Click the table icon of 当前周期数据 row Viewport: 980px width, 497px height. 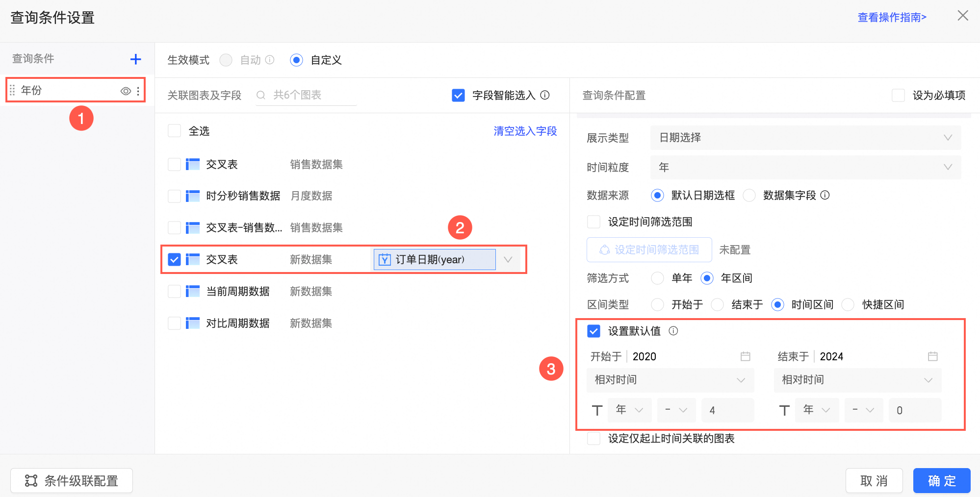click(x=193, y=292)
